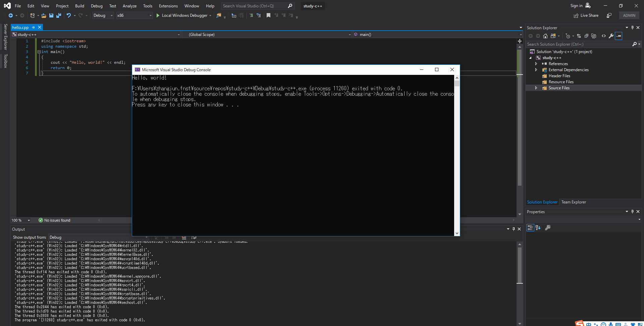Viewport: 644px width, 326px height.
Task: Click the Home icon in Solution Explorer
Action: pyautogui.click(x=545, y=36)
